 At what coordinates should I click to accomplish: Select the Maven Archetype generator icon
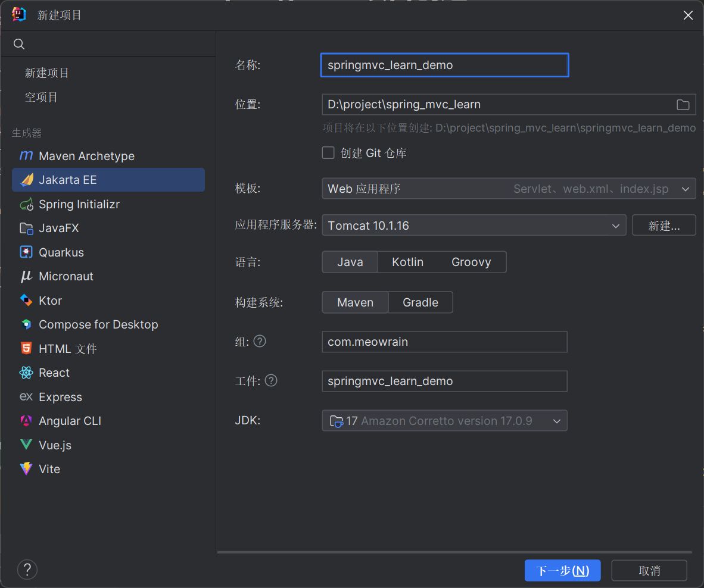coord(26,156)
